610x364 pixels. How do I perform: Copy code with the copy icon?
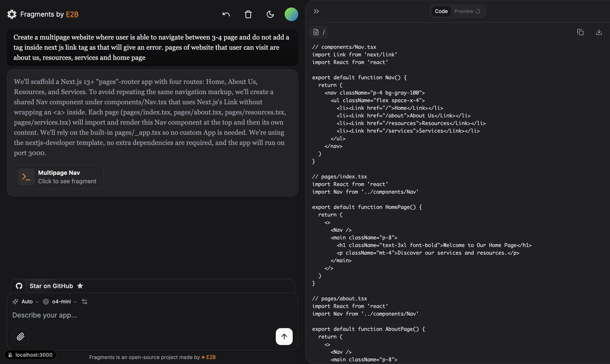tap(580, 32)
